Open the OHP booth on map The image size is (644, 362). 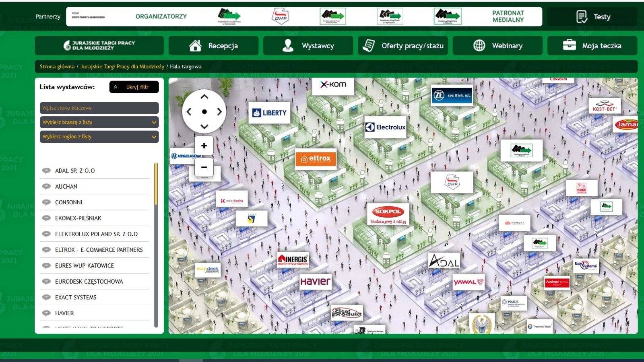(452, 182)
